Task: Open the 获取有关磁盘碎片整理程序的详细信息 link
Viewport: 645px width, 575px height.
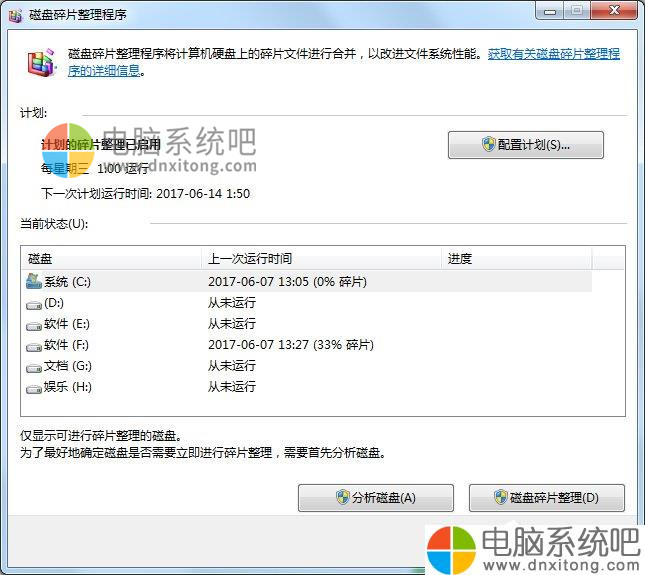Action: 553,54
